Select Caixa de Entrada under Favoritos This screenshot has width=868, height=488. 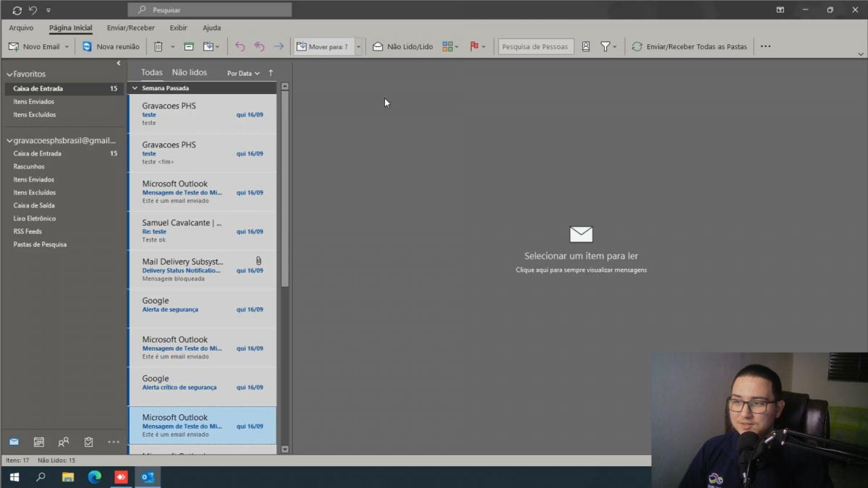(x=64, y=88)
